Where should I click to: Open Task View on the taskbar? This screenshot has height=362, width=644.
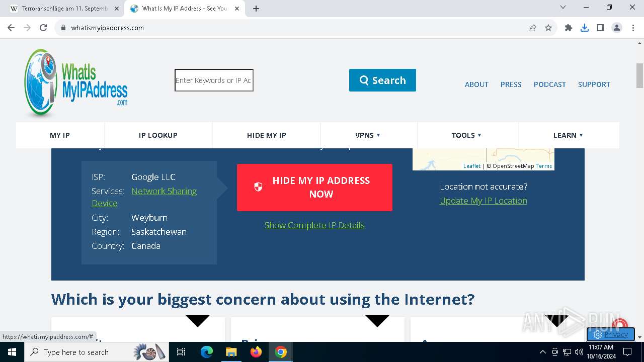[x=182, y=352]
